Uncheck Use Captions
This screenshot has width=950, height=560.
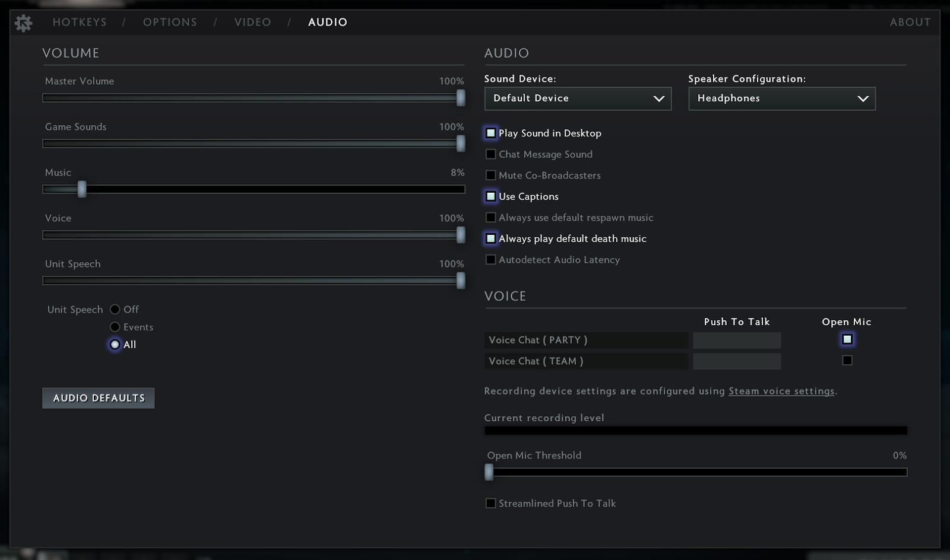(x=491, y=196)
